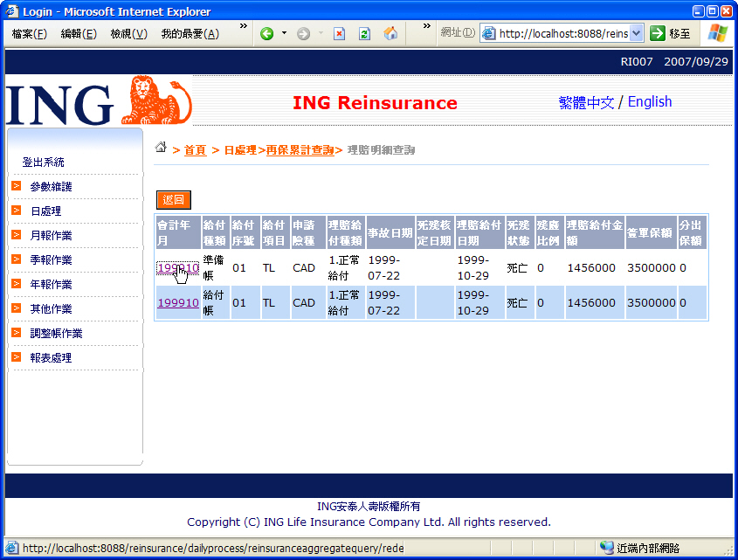
Task: Click the address bar URL field
Action: click(563, 33)
